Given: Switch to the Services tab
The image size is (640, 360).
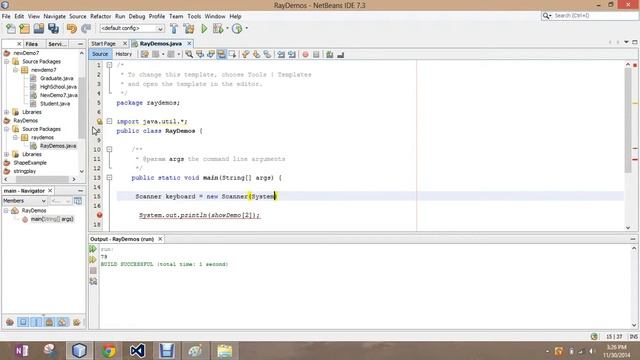Looking at the screenshot, I should [x=57, y=44].
